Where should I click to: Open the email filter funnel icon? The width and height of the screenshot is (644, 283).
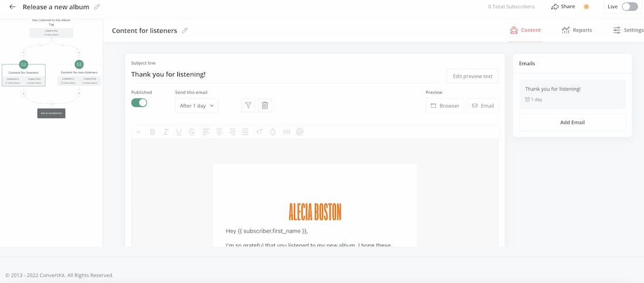coord(248,105)
